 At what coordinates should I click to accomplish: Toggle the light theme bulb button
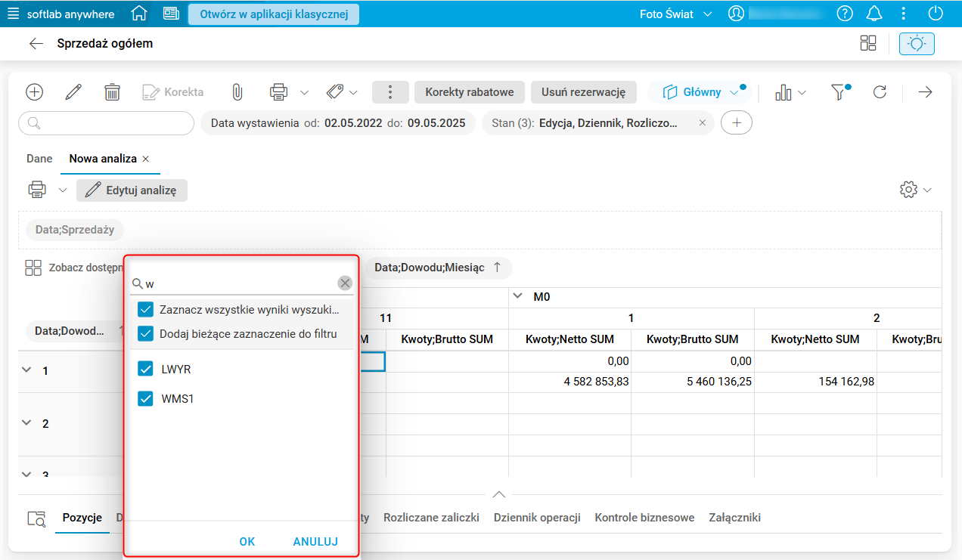coord(917,44)
